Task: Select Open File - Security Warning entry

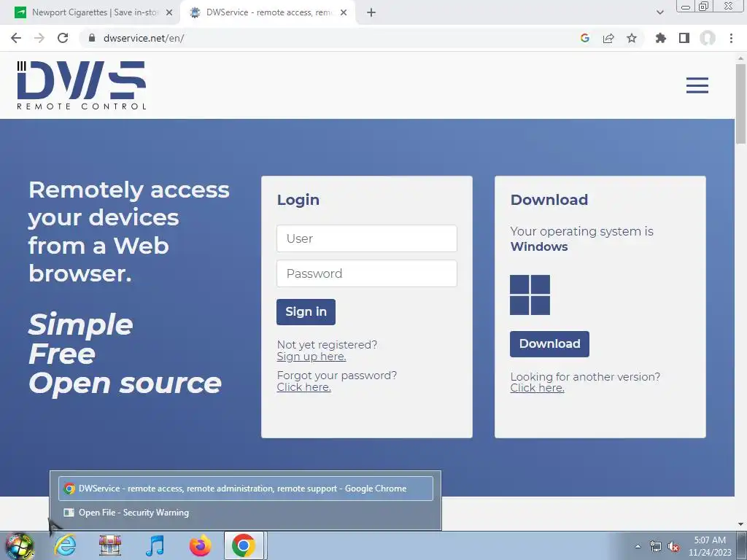Action: (x=245, y=513)
